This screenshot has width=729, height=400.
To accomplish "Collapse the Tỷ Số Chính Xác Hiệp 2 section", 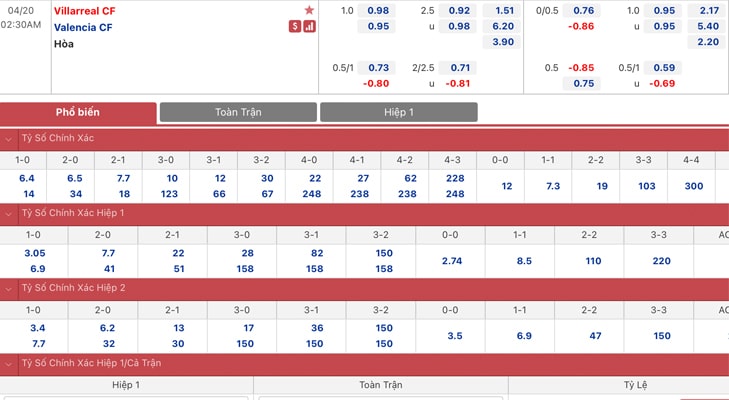I will tap(8, 288).
